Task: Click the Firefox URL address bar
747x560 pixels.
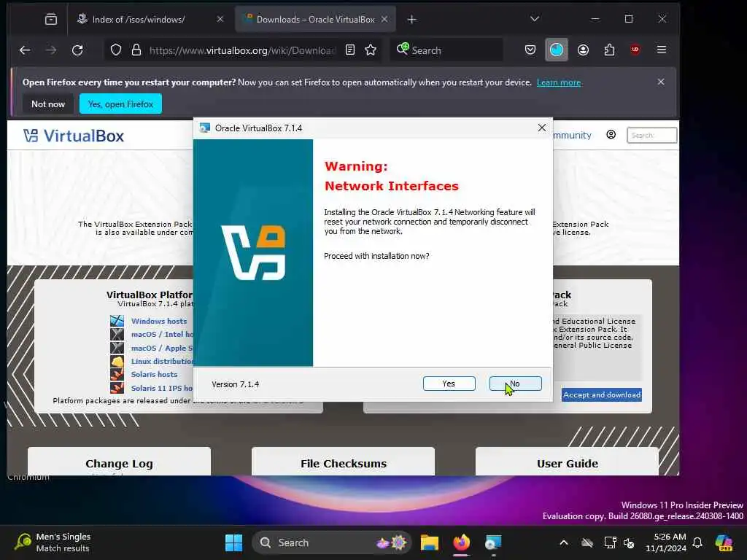Action: click(242, 50)
